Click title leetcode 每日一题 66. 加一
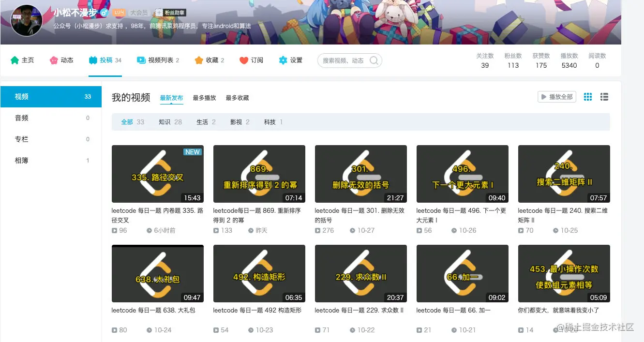 coord(454,310)
